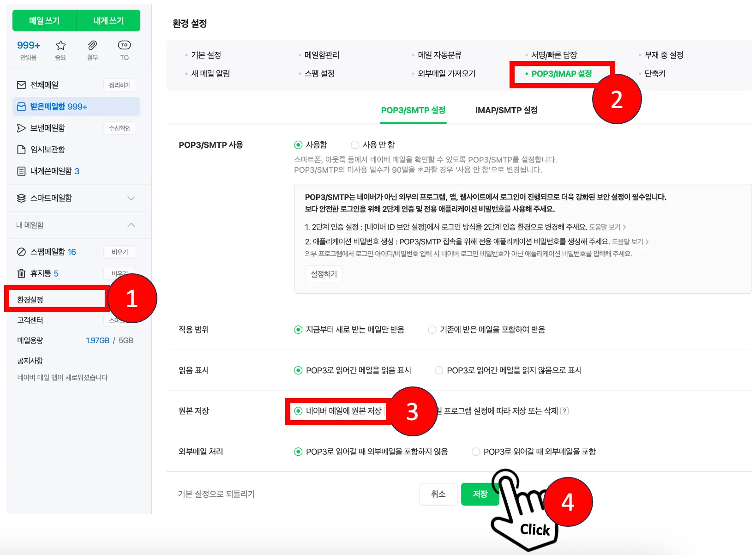The width and height of the screenshot is (756, 555).
Task: Switch to IMAP/SMTP 설정 tab
Action: point(506,110)
